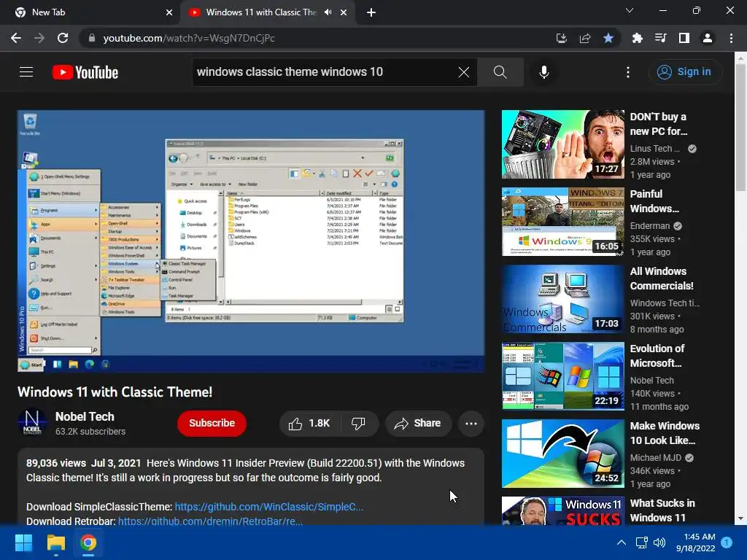Image resolution: width=747 pixels, height=560 pixels.
Task: Like the video with thumbs up
Action: coord(309,424)
